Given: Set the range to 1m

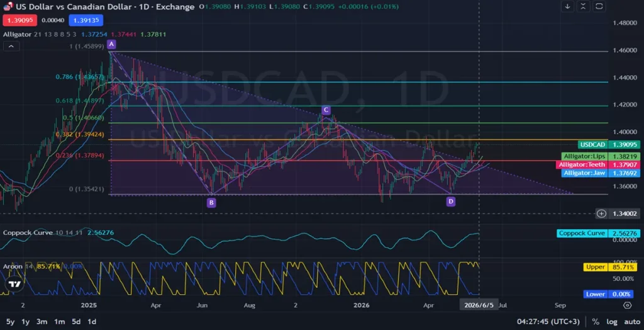Looking at the screenshot, I should click(59, 322).
